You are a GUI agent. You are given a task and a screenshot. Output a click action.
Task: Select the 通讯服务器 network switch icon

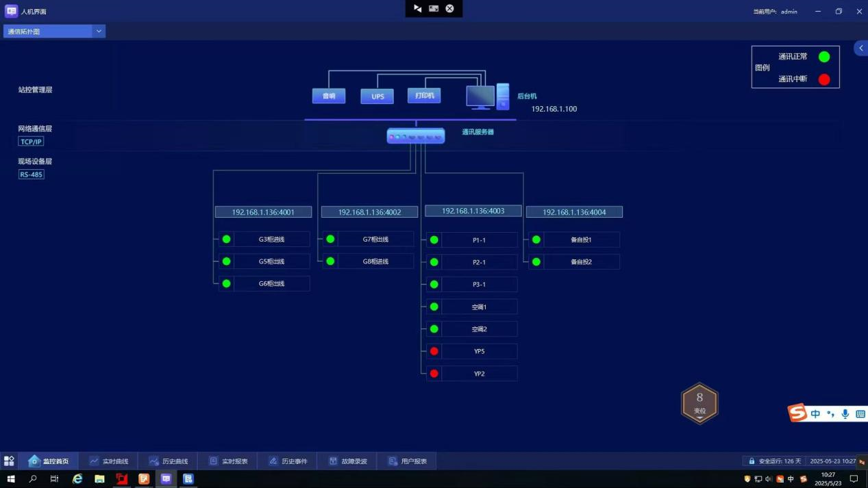(416, 136)
